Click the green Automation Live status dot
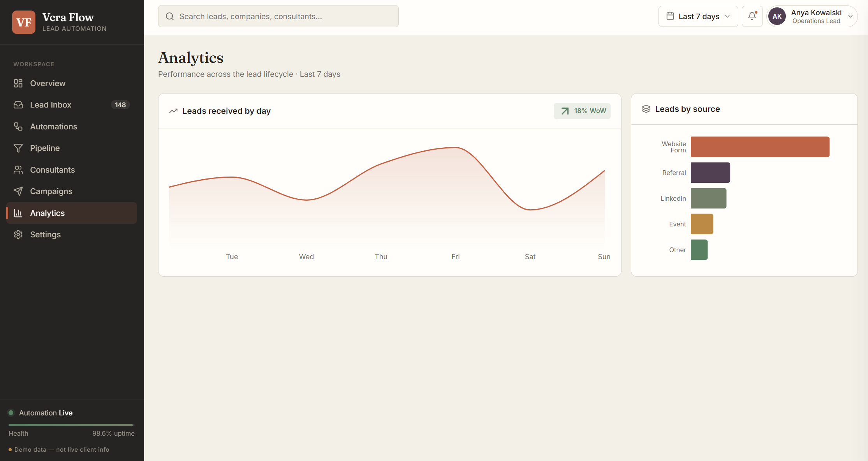Screen dimensions: 868x461 (11, 413)
